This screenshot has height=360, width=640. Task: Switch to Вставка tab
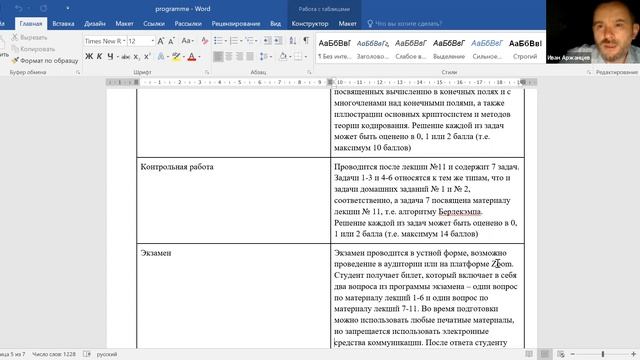click(63, 24)
